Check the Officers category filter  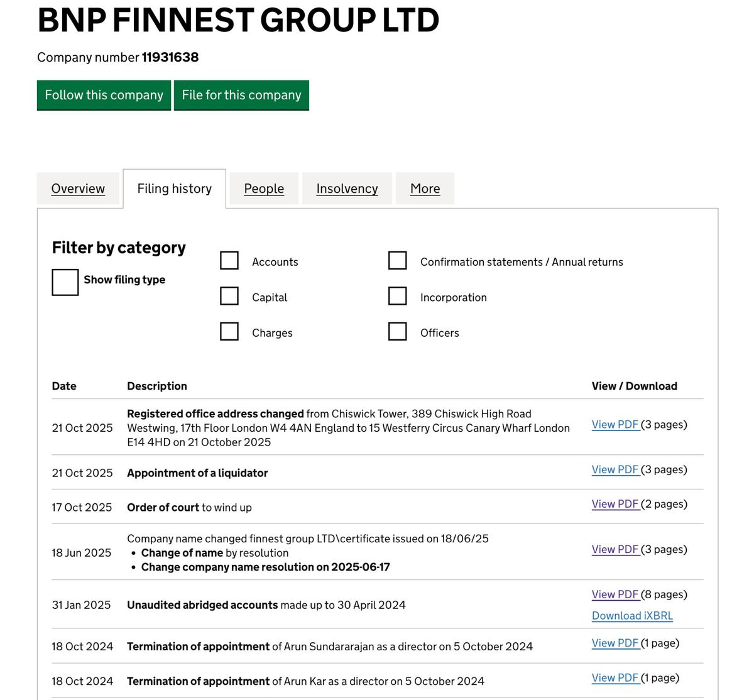[x=398, y=331]
